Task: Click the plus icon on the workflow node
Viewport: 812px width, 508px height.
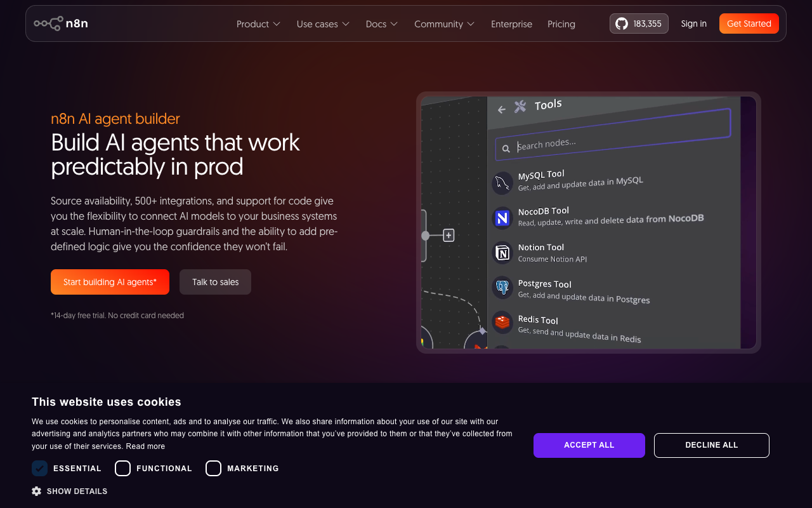Action: pyautogui.click(x=449, y=235)
